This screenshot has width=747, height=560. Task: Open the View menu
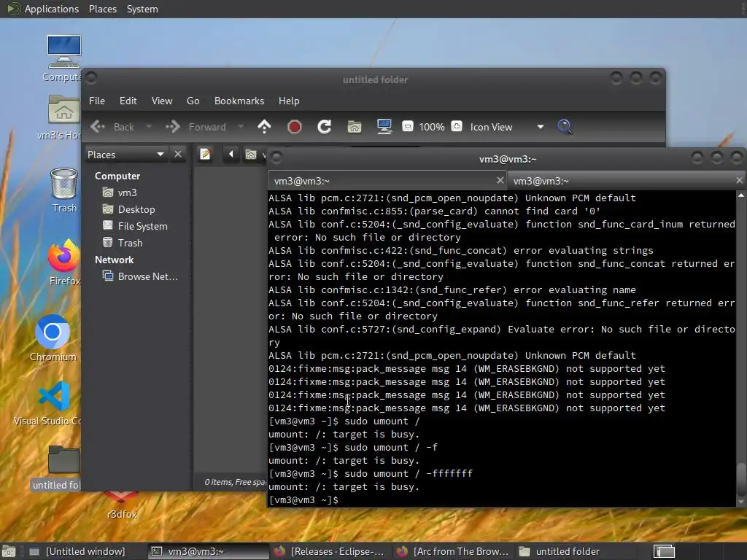(162, 101)
